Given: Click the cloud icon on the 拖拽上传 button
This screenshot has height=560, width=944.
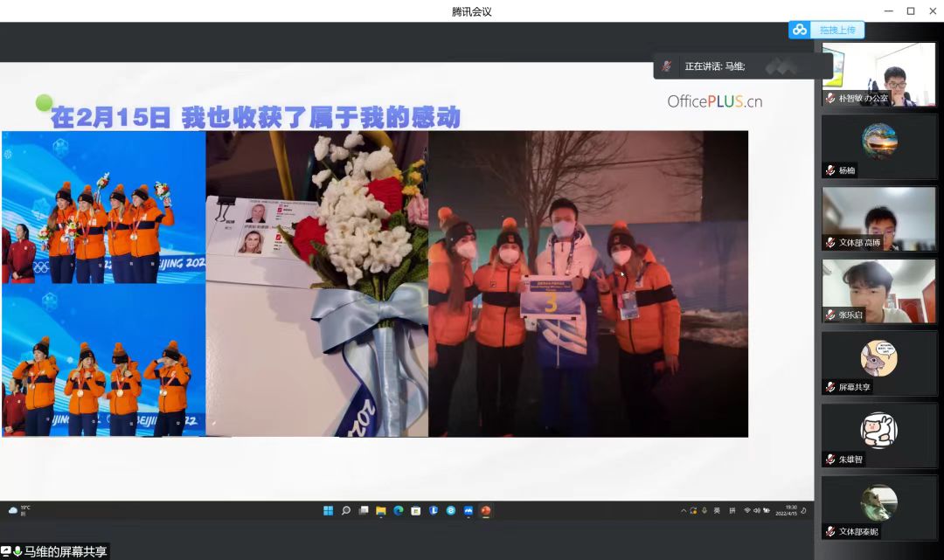Looking at the screenshot, I should (800, 31).
